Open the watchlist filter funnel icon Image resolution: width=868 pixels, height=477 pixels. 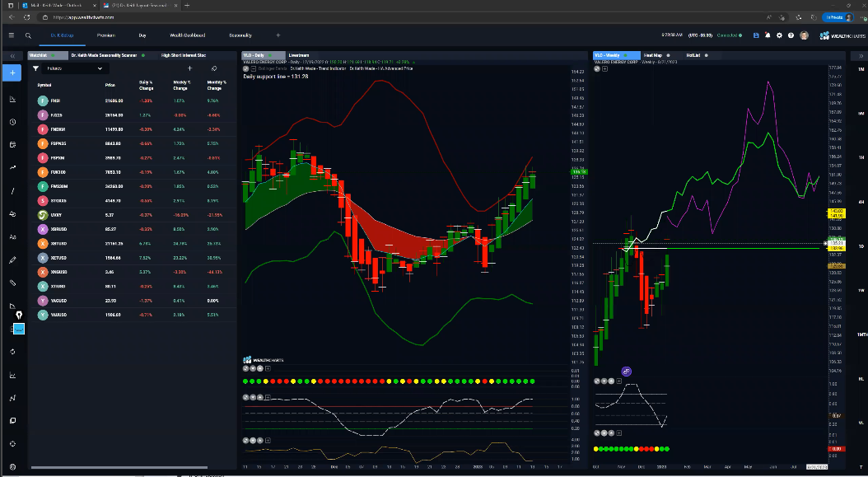pos(36,68)
